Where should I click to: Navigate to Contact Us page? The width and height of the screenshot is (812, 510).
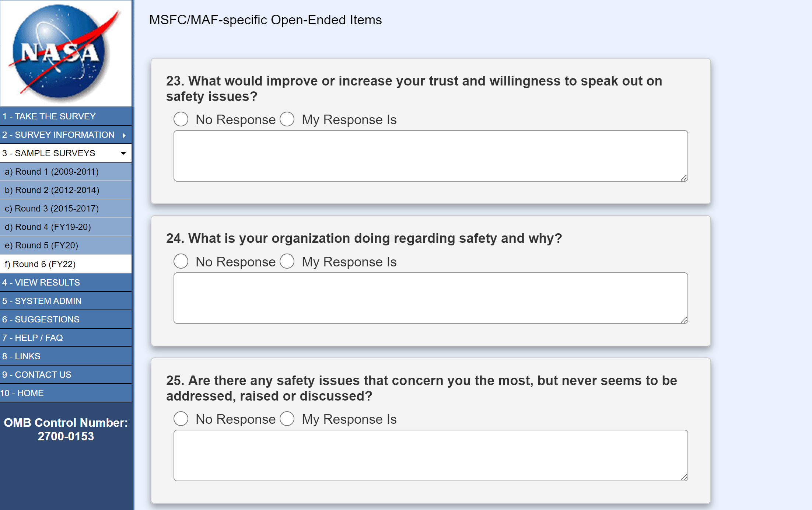click(37, 375)
